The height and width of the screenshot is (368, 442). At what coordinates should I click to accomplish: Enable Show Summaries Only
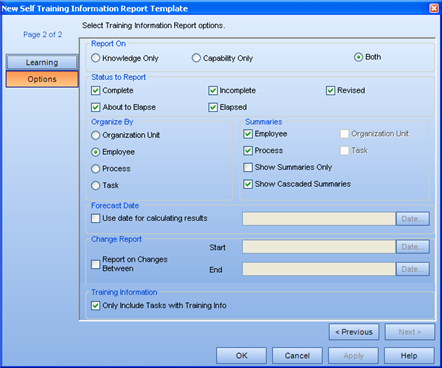[248, 167]
